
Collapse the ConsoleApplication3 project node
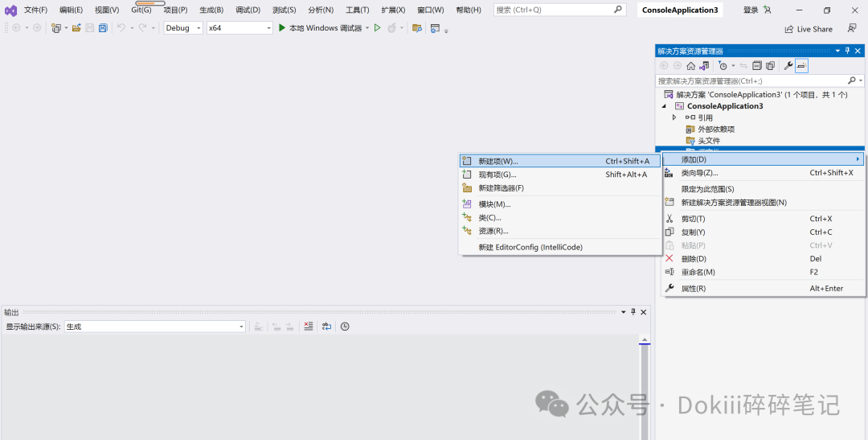point(664,106)
